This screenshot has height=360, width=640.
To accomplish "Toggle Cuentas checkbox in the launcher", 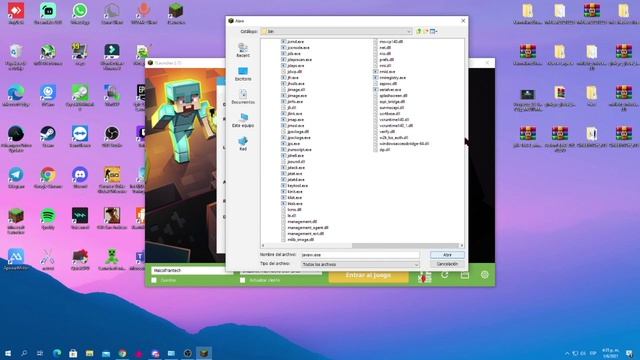I will [x=154, y=280].
